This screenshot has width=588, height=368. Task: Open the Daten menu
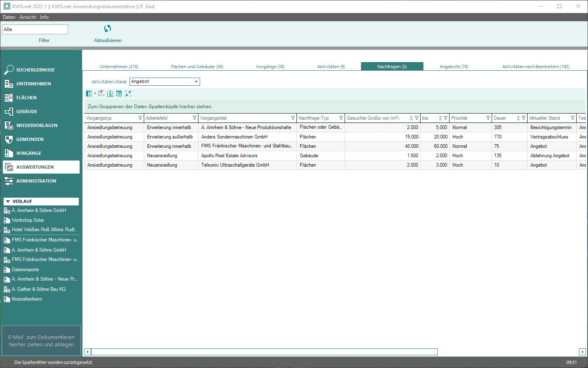tap(9, 17)
